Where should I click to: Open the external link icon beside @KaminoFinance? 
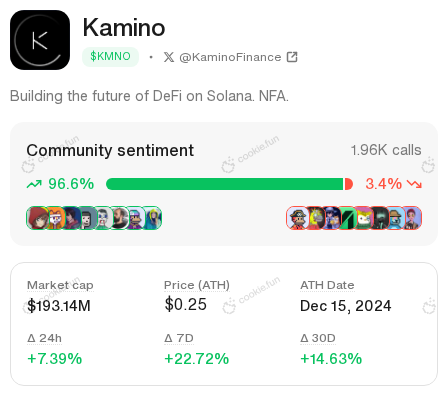tap(292, 57)
